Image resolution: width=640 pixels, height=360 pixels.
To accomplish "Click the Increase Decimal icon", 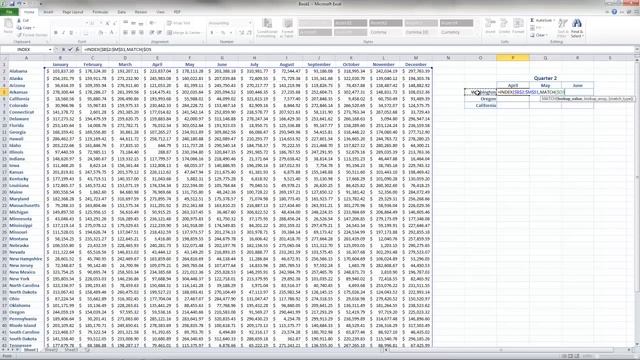I will (x=242, y=33).
